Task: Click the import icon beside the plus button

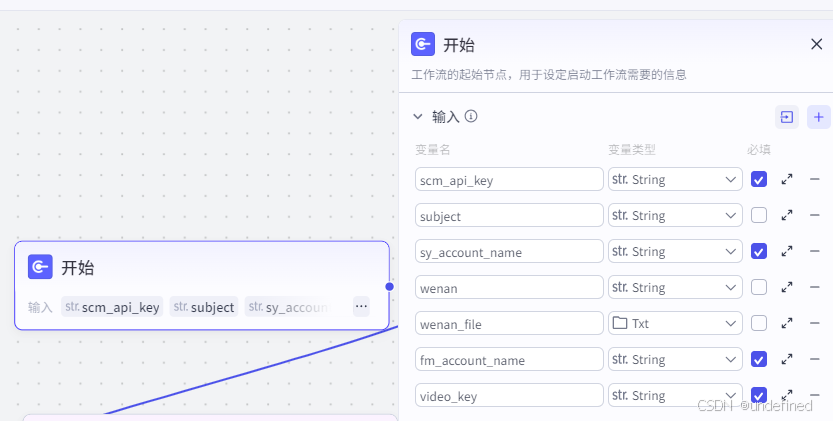Action: coord(786,117)
